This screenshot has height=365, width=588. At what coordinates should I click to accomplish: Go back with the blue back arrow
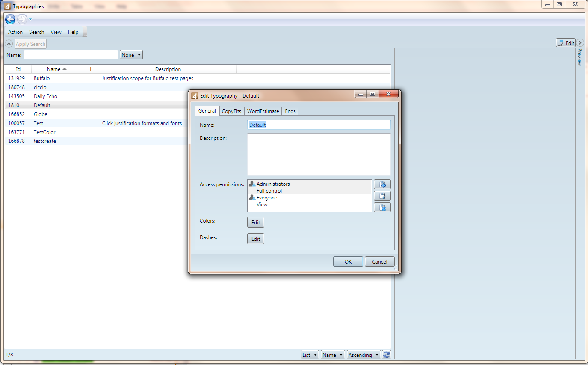(10, 19)
